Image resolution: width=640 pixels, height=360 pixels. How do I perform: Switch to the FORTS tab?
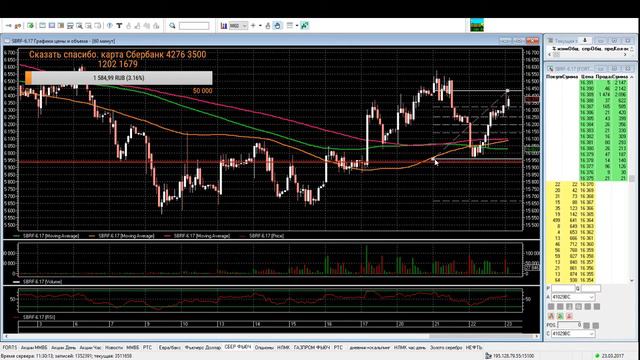[x=10, y=348]
